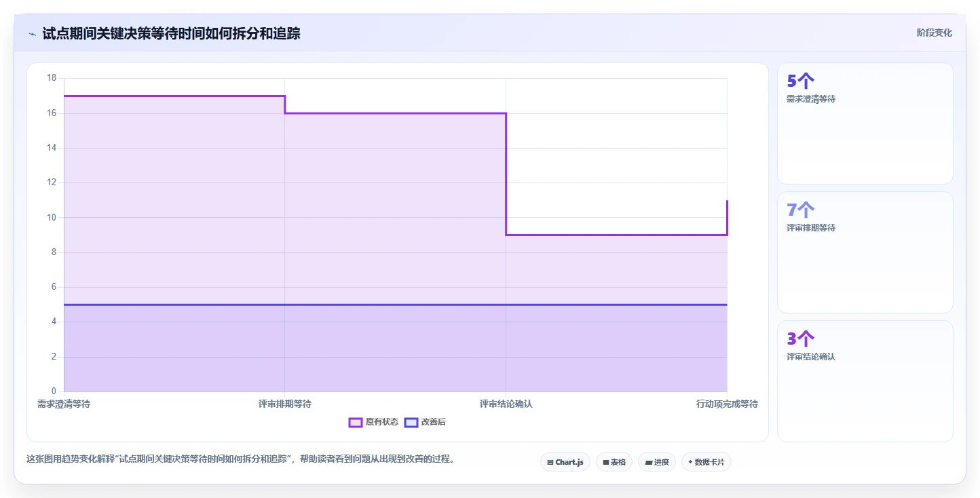The height and width of the screenshot is (498, 980).
Task: Click the 5个 value in first card
Action: [x=800, y=81]
